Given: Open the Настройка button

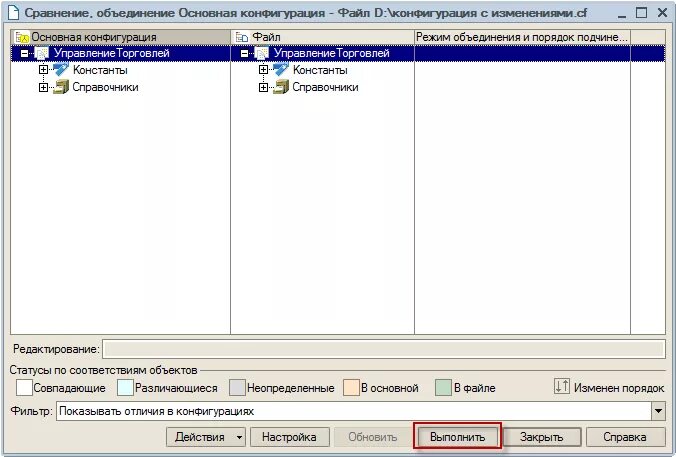Looking at the screenshot, I should tap(289, 437).
